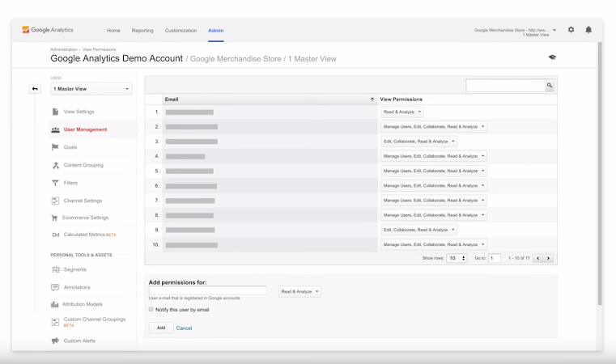Open row 10 permissions dropdown
This screenshot has width=616, height=364.
[x=434, y=244]
